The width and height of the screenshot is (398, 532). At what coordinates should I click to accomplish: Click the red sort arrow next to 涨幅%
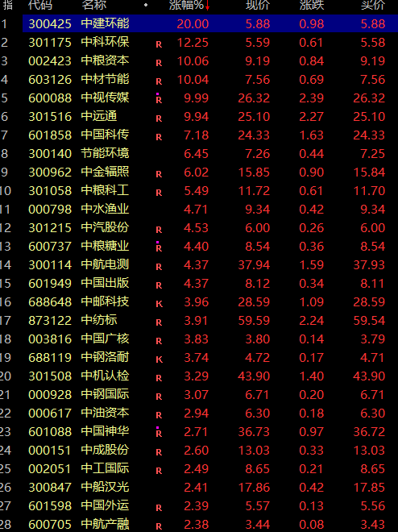(207, 6)
